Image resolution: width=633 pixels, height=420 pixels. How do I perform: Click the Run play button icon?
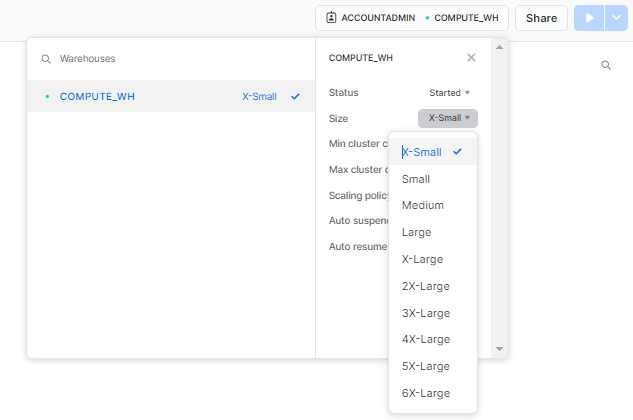(588, 18)
